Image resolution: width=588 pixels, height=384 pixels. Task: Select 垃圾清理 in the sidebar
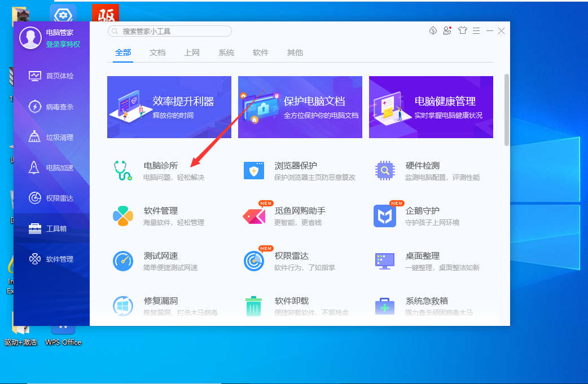(51, 137)
